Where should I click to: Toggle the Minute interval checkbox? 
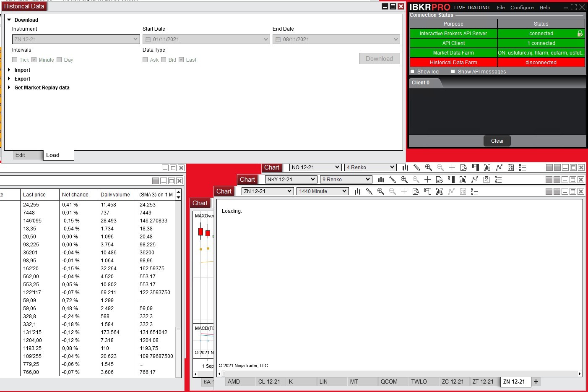coord(34,60)
